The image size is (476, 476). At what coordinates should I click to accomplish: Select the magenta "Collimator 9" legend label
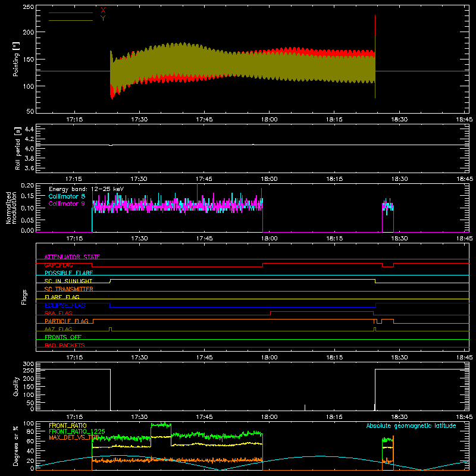67,203
